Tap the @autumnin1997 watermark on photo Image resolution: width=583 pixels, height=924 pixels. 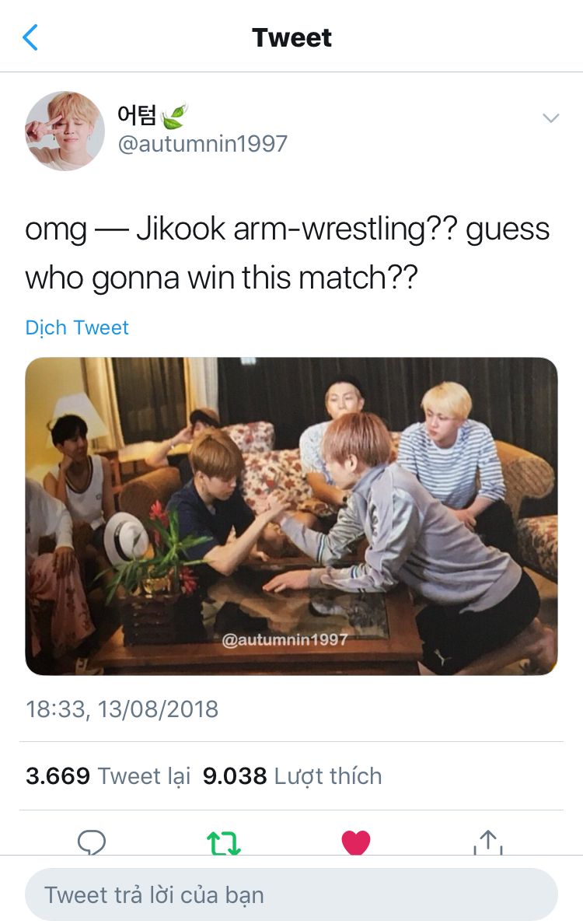click(285, 640)
